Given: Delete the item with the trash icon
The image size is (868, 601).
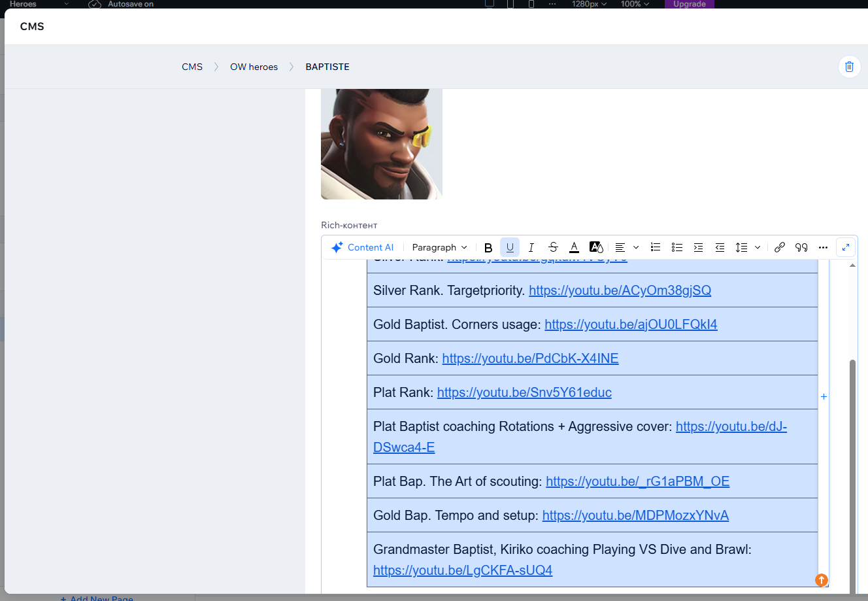Looking at the screenshot, I should [849, 66].
